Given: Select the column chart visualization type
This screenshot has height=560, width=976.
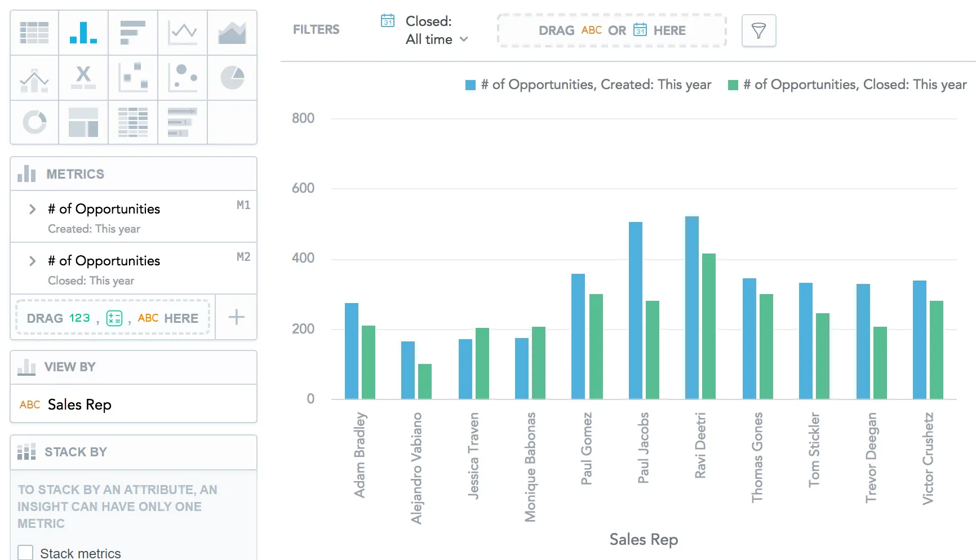Looking at the screenshot, I should tap(83, 32).
